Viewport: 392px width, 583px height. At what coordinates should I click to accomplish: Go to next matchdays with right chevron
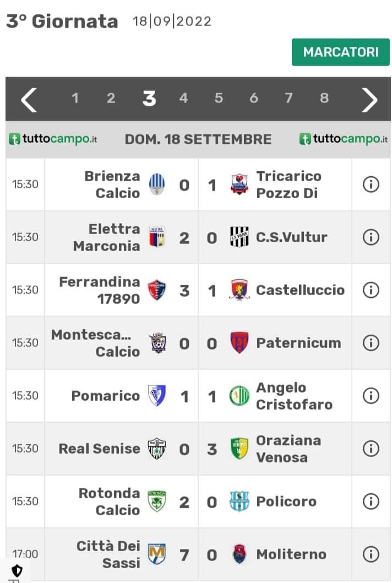pos(369,100)
